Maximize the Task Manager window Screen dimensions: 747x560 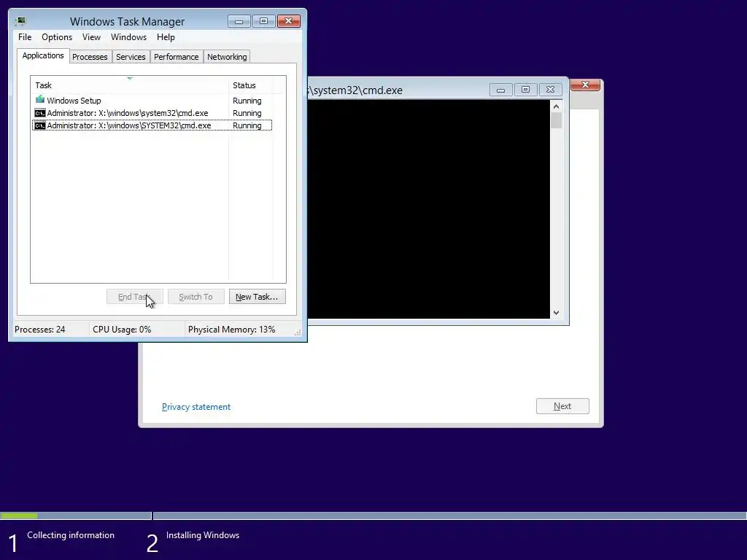coord(263,21)
